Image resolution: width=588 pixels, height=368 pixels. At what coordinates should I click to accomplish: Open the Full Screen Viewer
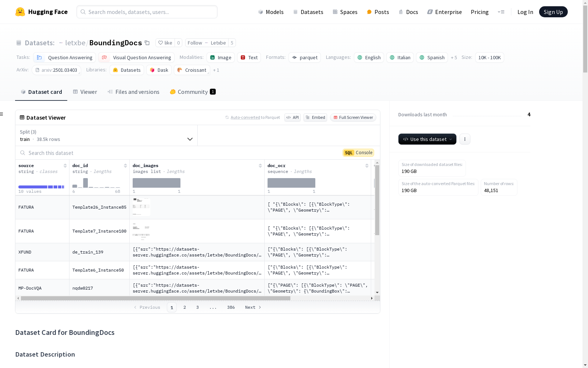[353, 117]
